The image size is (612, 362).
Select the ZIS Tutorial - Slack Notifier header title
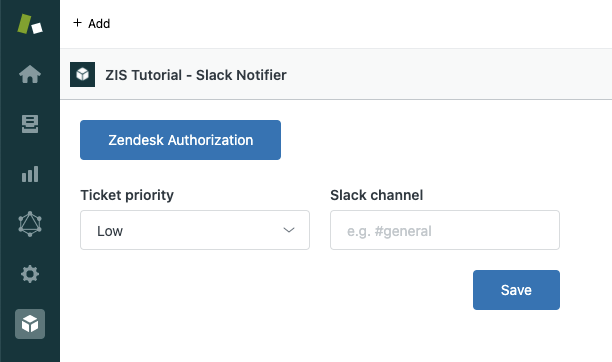point(196,75)
